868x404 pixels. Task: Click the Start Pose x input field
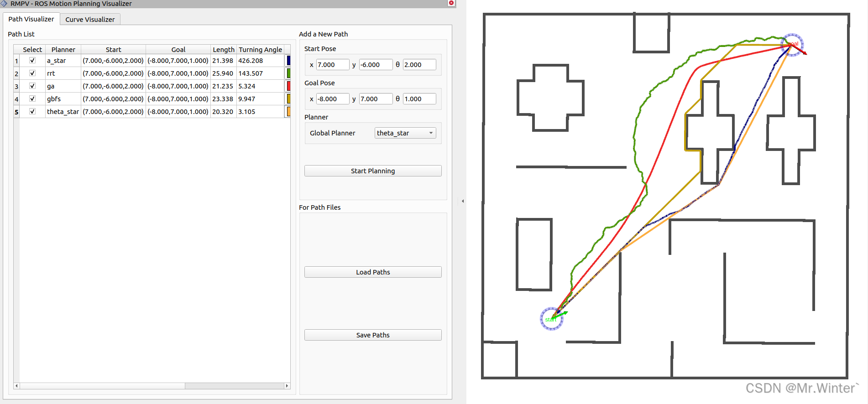point(333,65)
